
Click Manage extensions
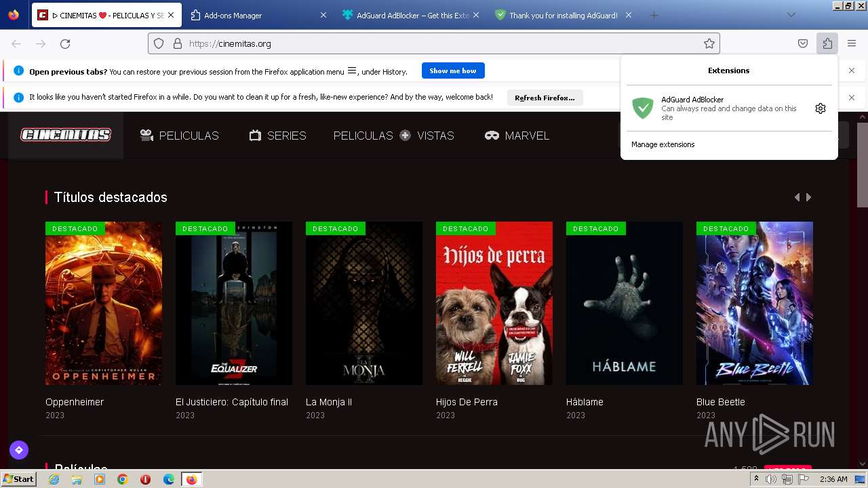pos(663,144)
